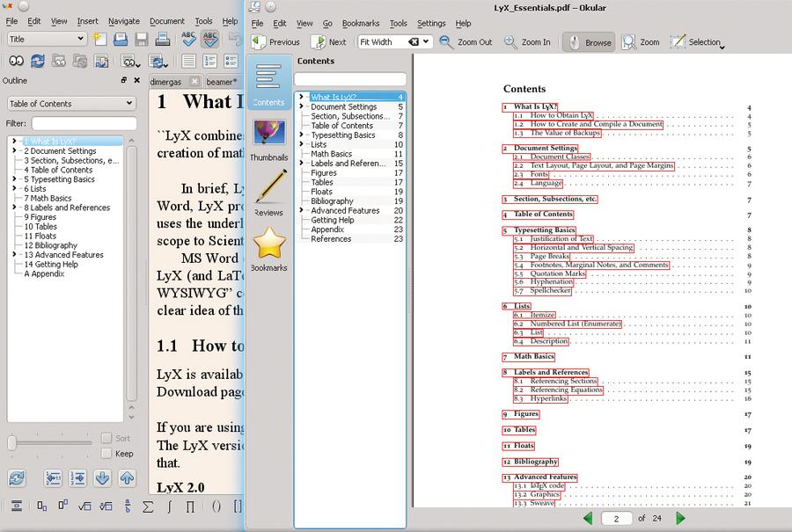The height and width of the screenshot is (532, 792).
Task: Click the Outline demote (indent) section icon
Action: pyautogui.click(x=77, y=477)
